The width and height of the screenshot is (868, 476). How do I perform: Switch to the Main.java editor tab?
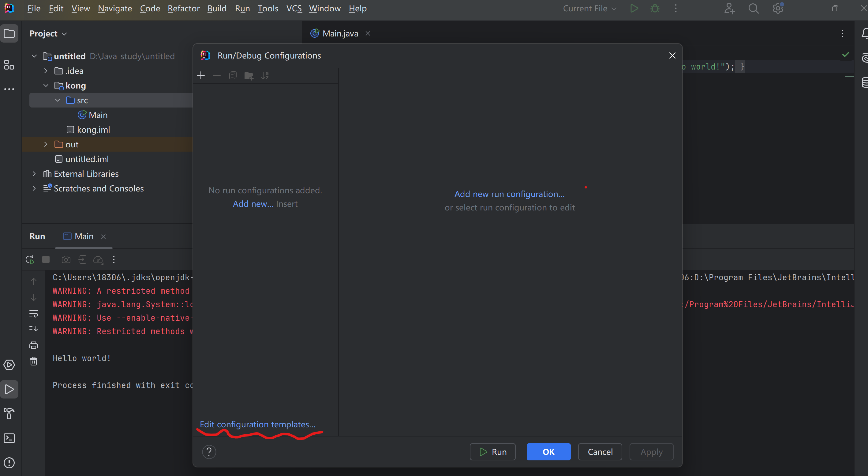tap(340, 33)
